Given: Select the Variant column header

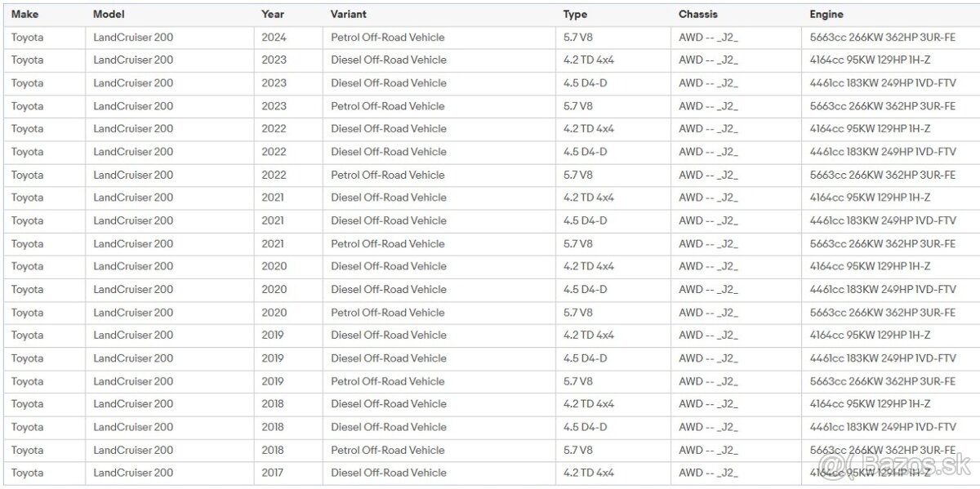Looking at the screenshot, I should [x=349, y=14].
